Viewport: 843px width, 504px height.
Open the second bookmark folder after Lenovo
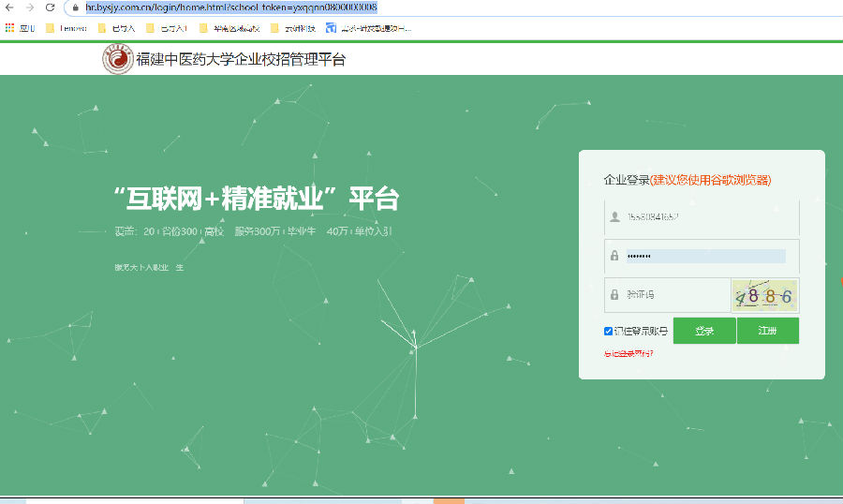point(167,28)
